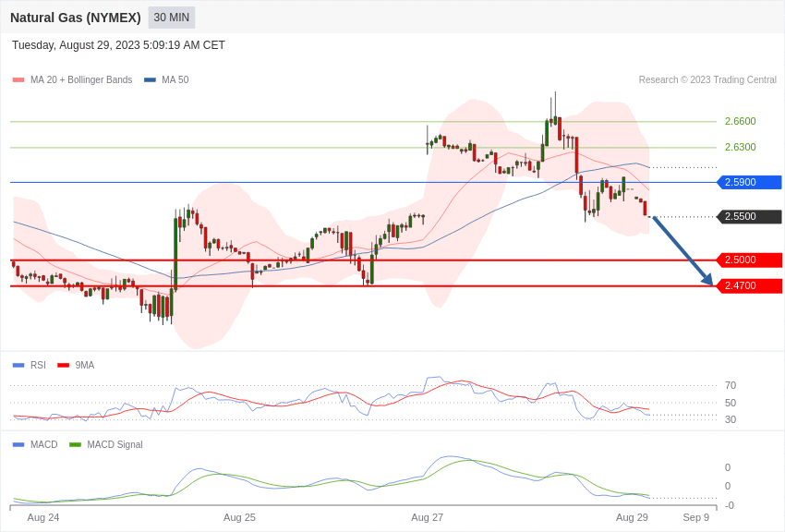
Task: Toggle the 9MA legend entry
Action: [76, 366]
